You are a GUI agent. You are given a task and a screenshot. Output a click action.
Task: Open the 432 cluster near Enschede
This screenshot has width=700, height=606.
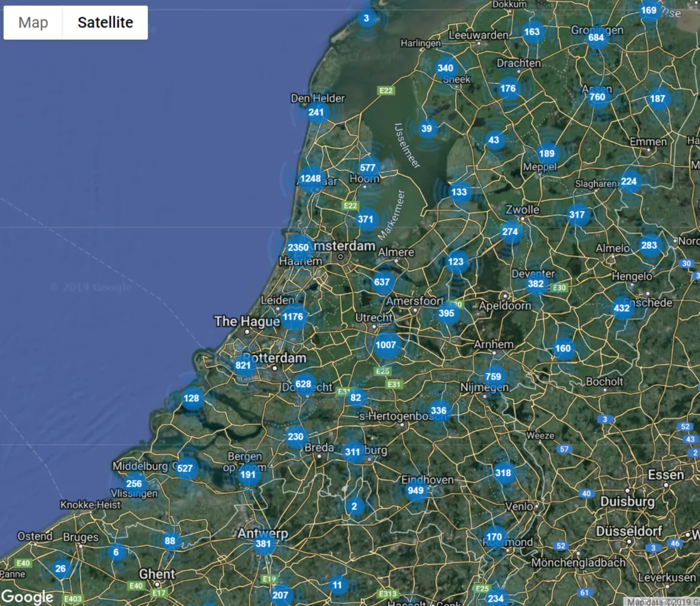click(x=622, y=308)
